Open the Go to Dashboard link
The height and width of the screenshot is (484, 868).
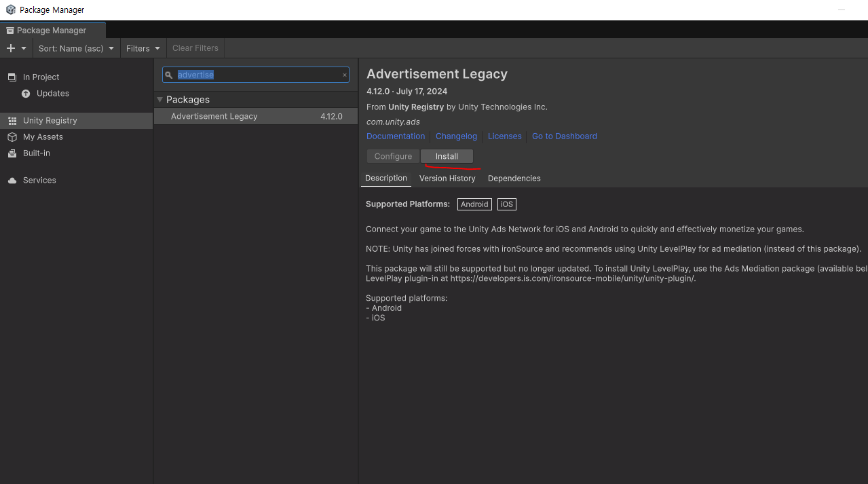[x=565, y=136]
